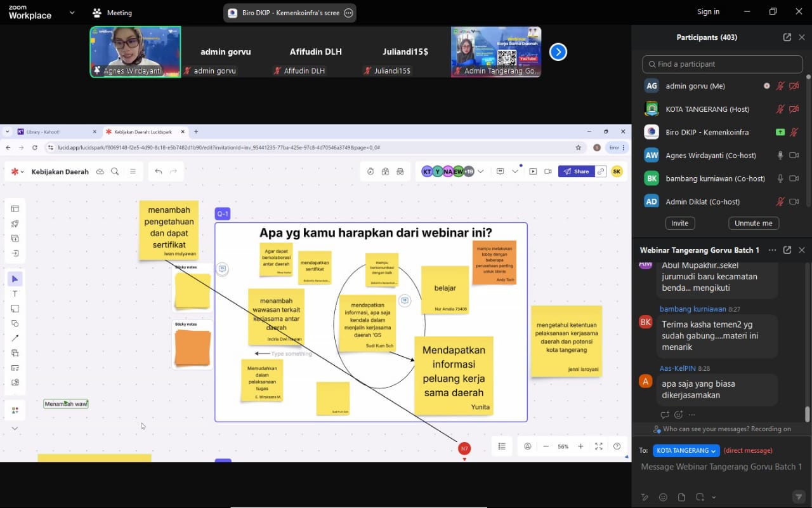Click the file attachment icon in chat
Viewport: 812px width, 508px height.
[681, 497]
